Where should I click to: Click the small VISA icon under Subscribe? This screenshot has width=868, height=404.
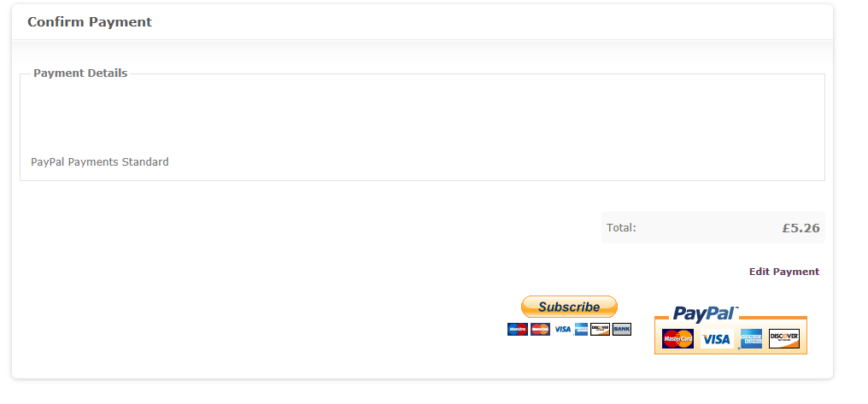coord(562,330)
